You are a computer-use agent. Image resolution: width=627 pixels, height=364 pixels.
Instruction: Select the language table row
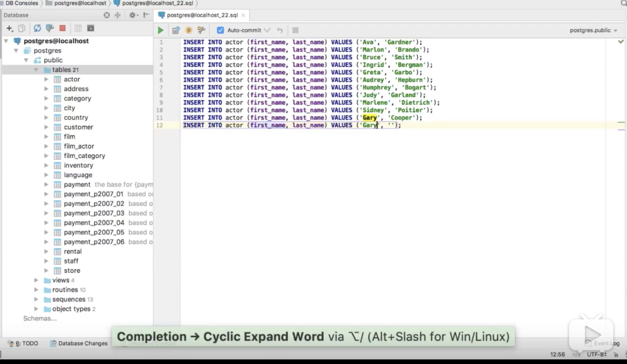coord(78,175)
